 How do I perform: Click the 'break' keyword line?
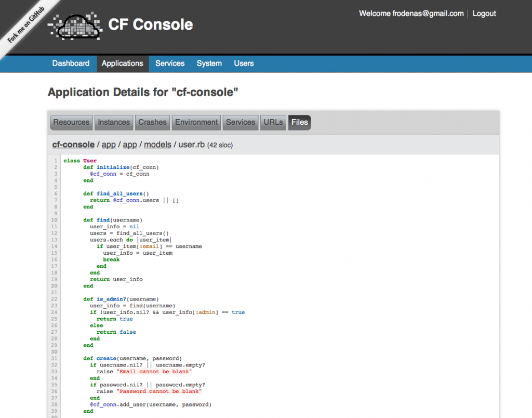[x=111, y=259]
